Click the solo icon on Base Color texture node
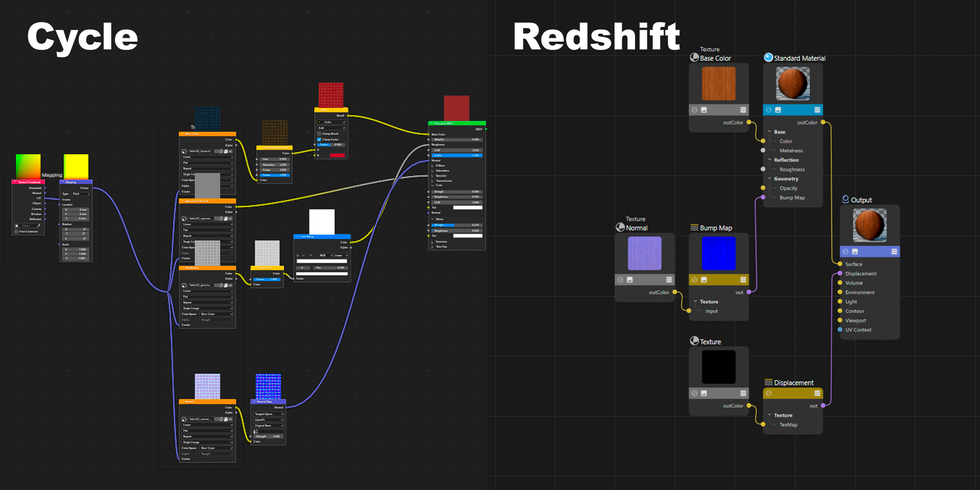980x490 pixels. [x=694, y=110]
